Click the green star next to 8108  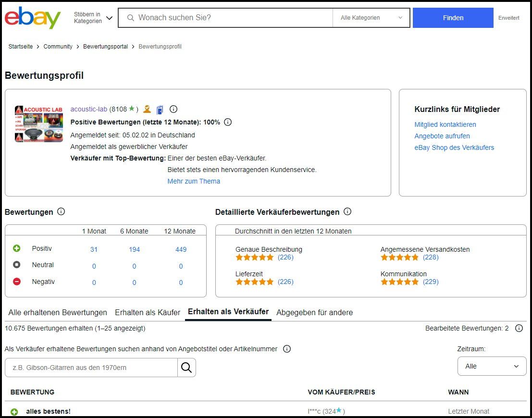[x=132, y=109]
